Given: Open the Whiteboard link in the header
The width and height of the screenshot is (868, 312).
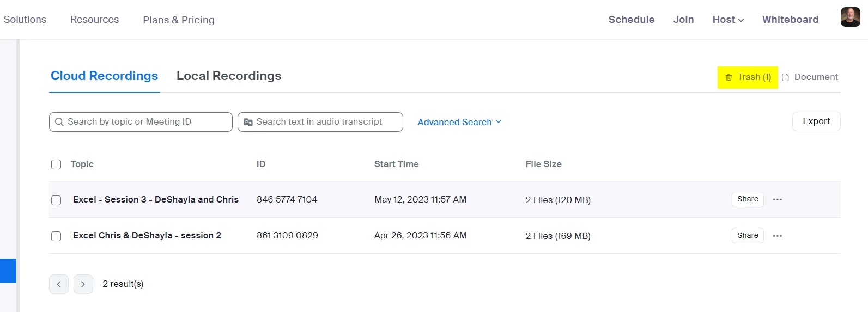Looking at the screenshot, I should (790, 20).
